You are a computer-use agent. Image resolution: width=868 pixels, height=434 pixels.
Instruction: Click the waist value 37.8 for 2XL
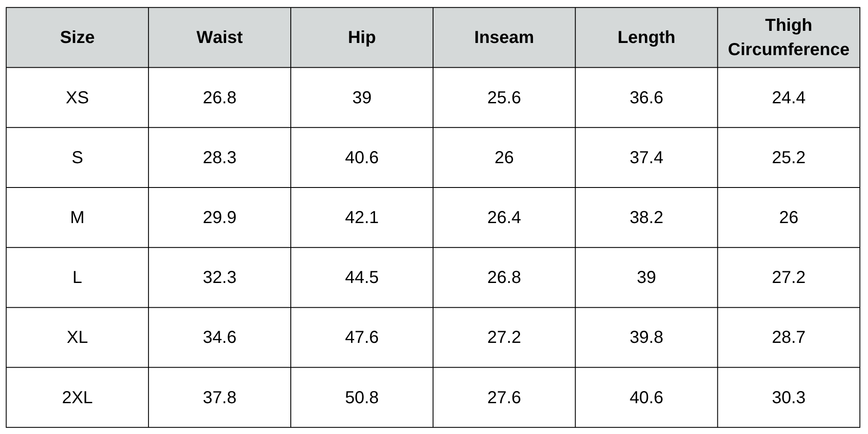220,398
